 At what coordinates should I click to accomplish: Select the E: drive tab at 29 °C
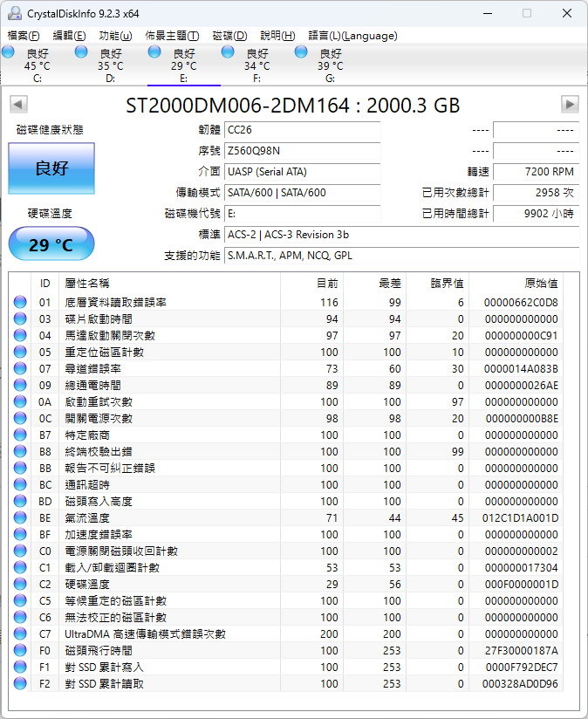183,65
